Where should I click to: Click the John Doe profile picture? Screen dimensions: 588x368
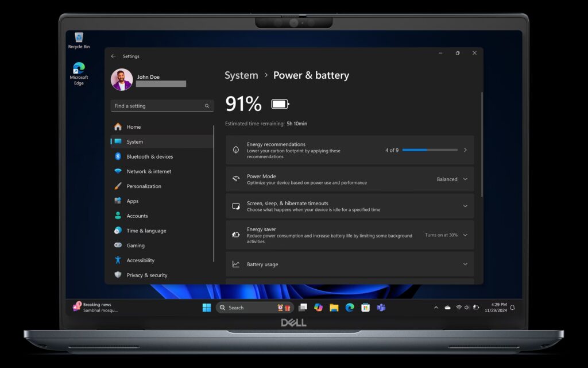122,79
